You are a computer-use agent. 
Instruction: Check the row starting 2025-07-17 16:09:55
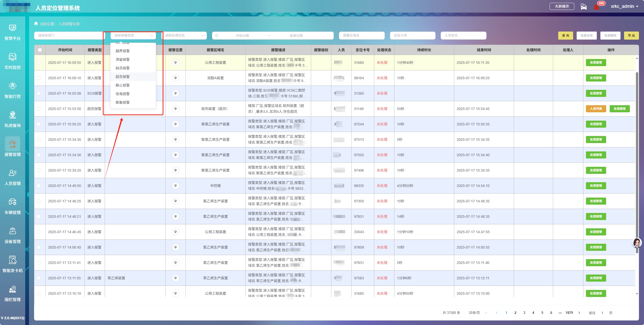click(39, 63)
